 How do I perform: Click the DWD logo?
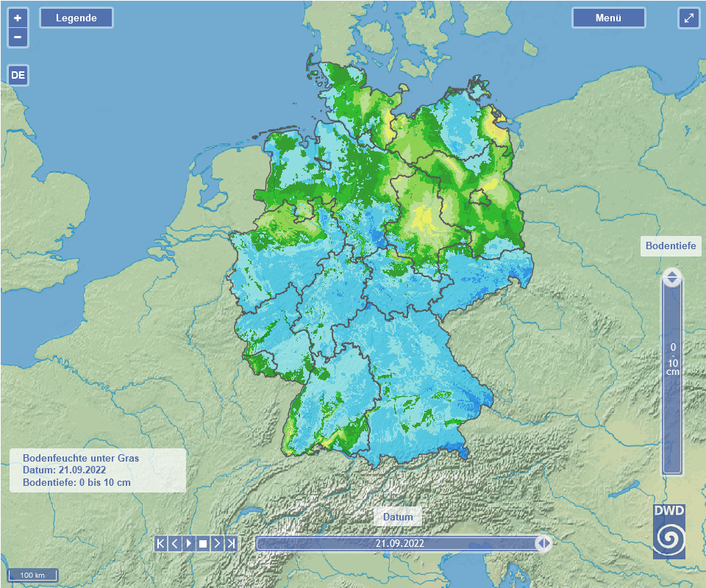click(669, 531)
